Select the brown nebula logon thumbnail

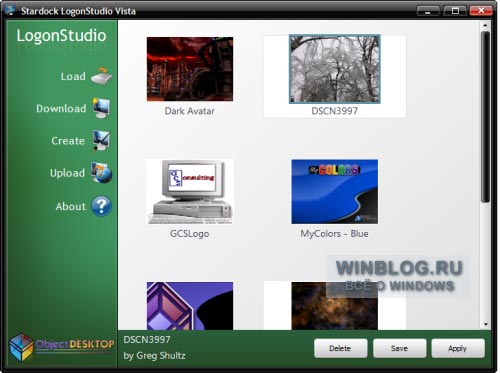(335, 306)
